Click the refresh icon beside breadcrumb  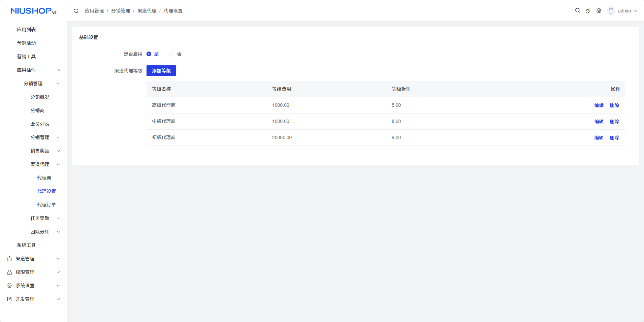(x=76, y=11)
